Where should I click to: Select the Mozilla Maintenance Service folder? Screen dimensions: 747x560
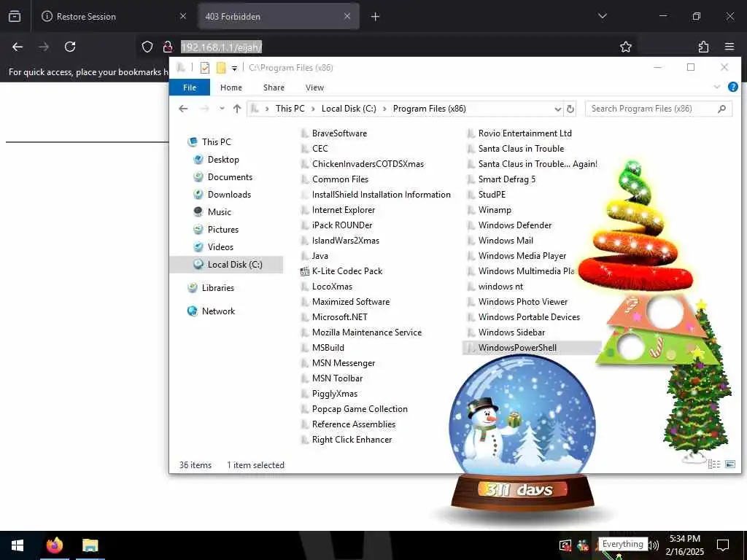(x=366, y=332)
